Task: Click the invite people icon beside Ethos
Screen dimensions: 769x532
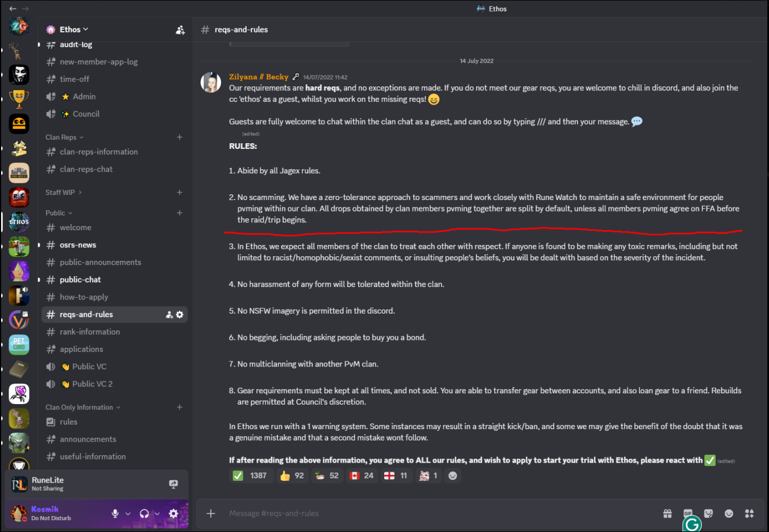Action: click(180, 30)
